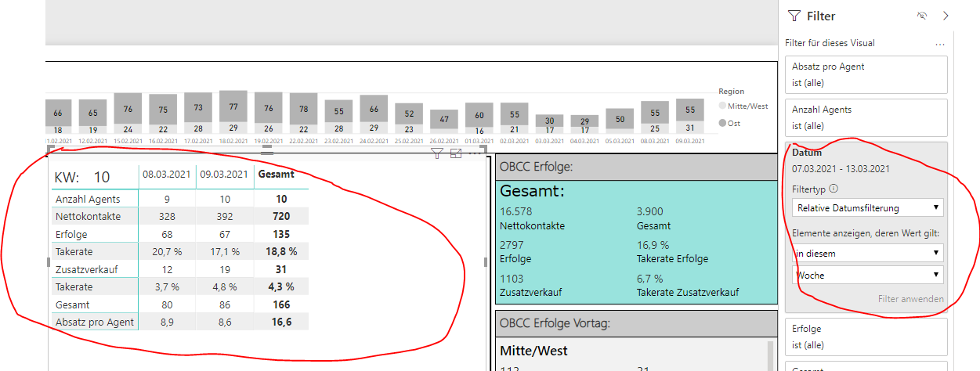980x371 pixels.
Task: Collapse the Filter pane using the chevron arrow
Action: click(x=946, y=16)
